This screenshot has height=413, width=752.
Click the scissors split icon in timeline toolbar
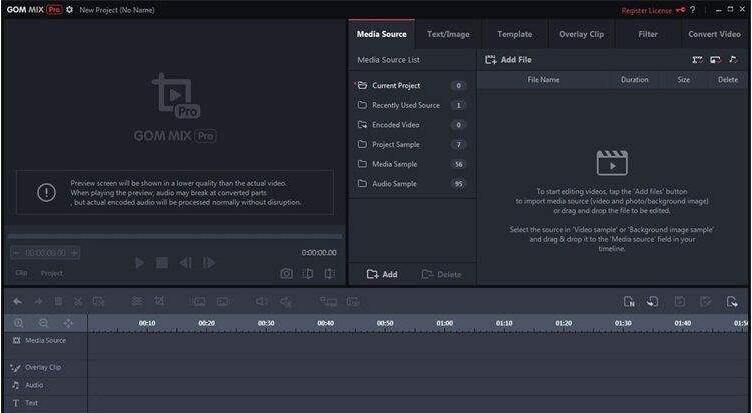pyautogui.click(x=78, y=302)
